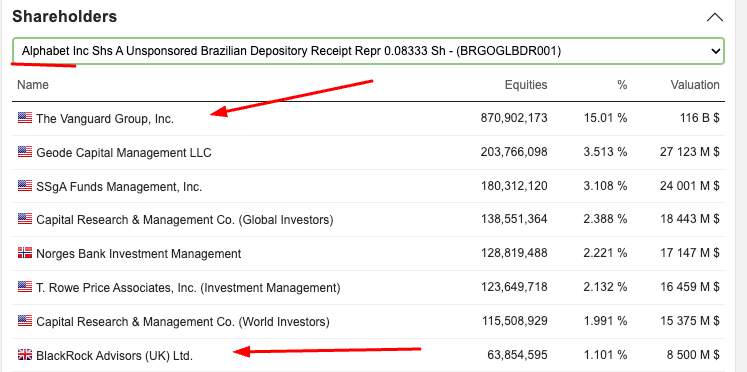Open Geode Capital Management LLC link
747x372 pixels.
click(x=124, y=152)
